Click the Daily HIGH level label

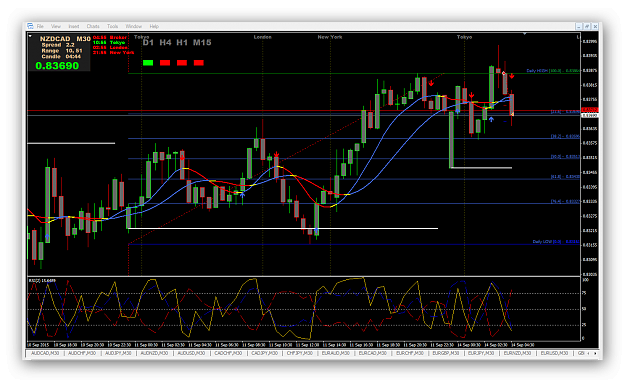pyautogui.click(x=553, y=71)
